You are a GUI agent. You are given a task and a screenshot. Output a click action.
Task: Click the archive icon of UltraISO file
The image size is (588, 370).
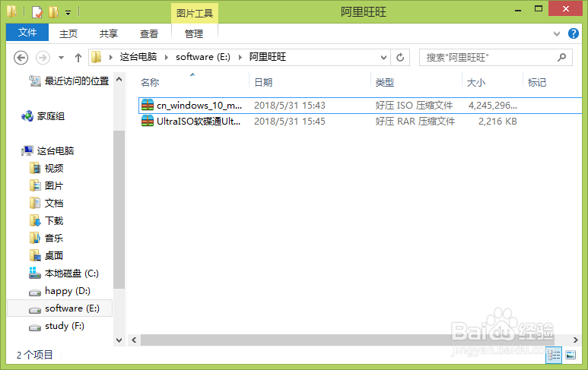[x=148, y=122]
